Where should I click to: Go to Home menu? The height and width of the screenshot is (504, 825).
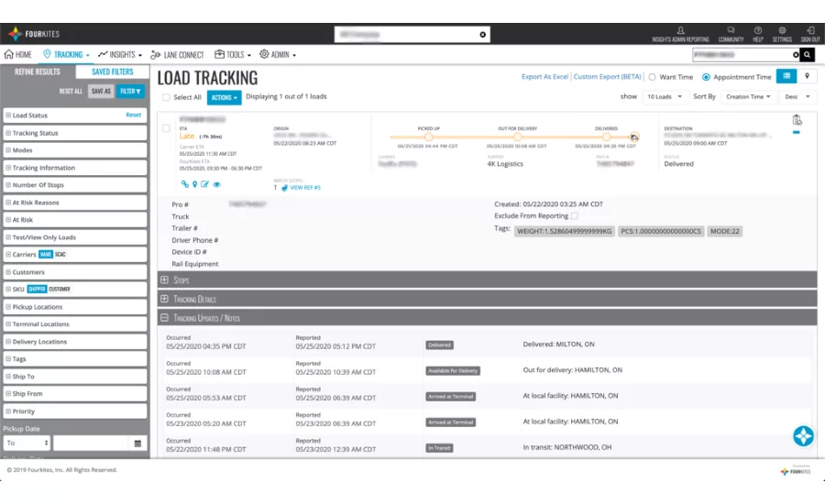[18, 55]
